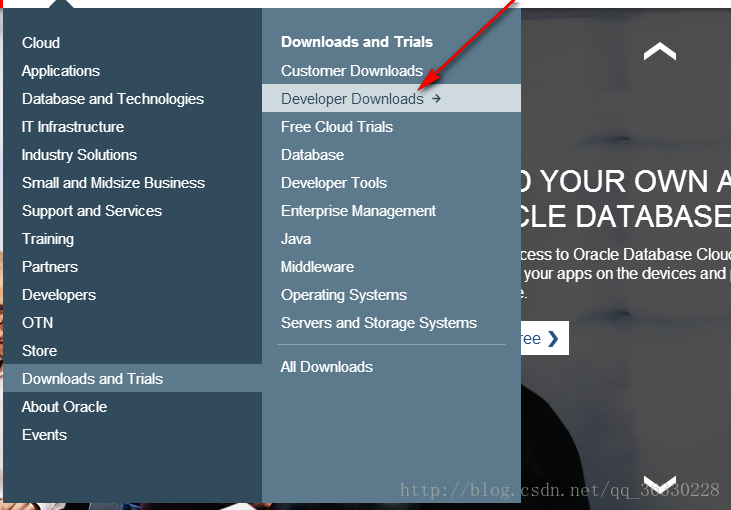This screenshot has width=731, height=510.
Task: Choose IT Infrastructure from the menu
Action: pyautogui.click(x=73, y=127)
